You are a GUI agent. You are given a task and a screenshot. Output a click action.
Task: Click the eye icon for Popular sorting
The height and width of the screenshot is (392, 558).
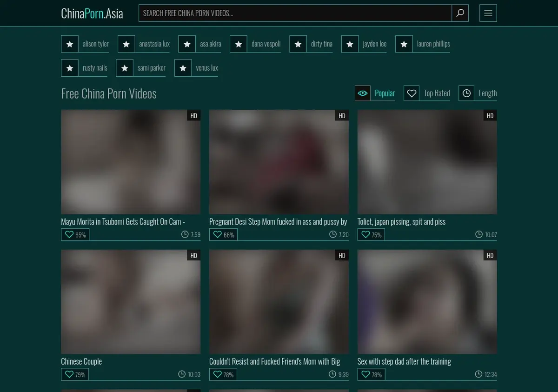click(363, 93)
